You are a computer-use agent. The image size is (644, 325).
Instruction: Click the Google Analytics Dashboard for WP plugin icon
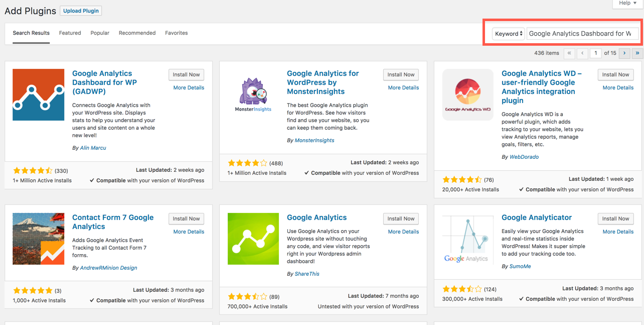38,94
